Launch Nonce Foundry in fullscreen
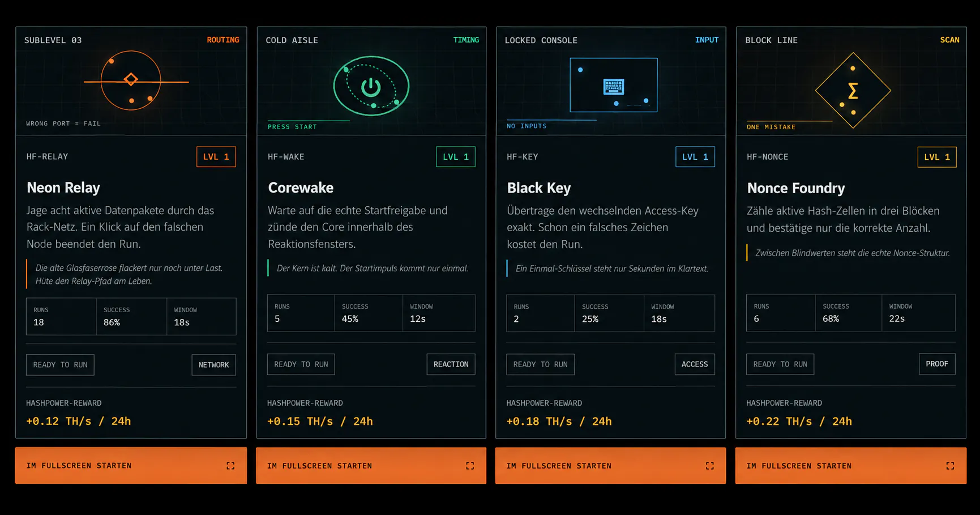The width and height of the screenshot is (980, 515). click(850, 466)
